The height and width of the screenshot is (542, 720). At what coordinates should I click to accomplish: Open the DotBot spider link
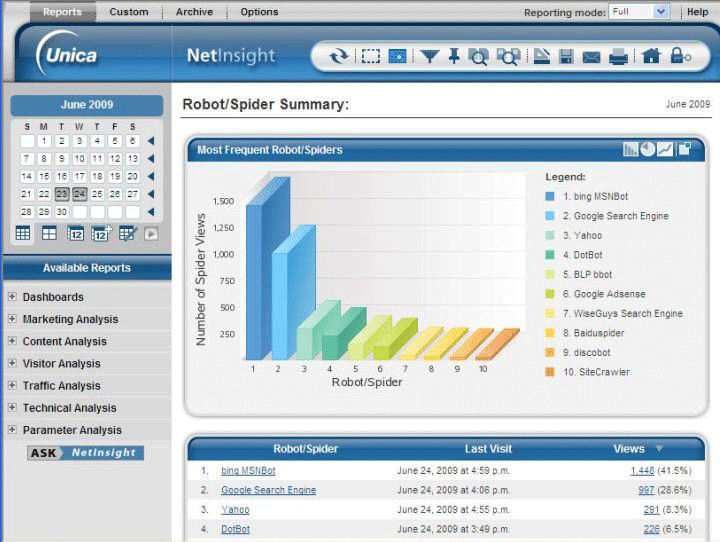click(x=236, y=529)
